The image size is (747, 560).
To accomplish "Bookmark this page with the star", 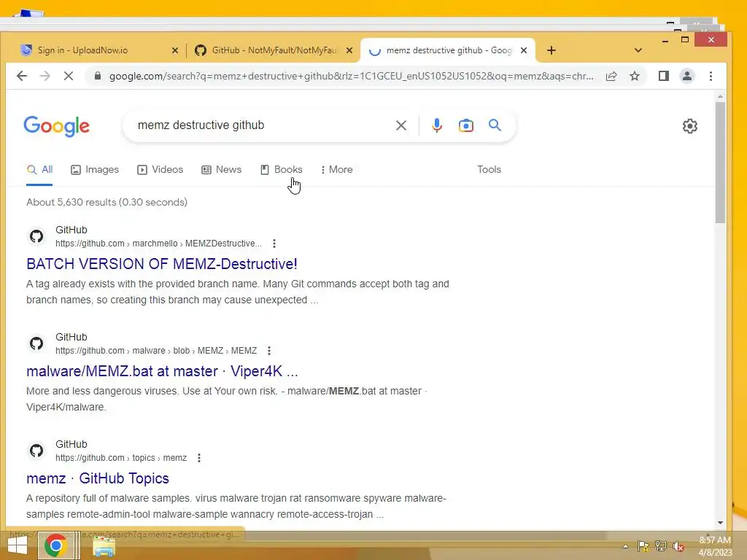I will [x=635, y=76].
